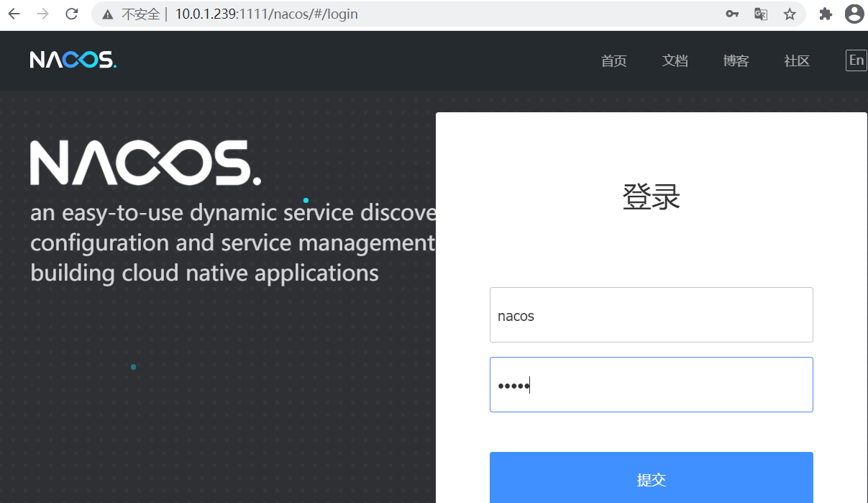Click inside the password input field

(651, 384)
